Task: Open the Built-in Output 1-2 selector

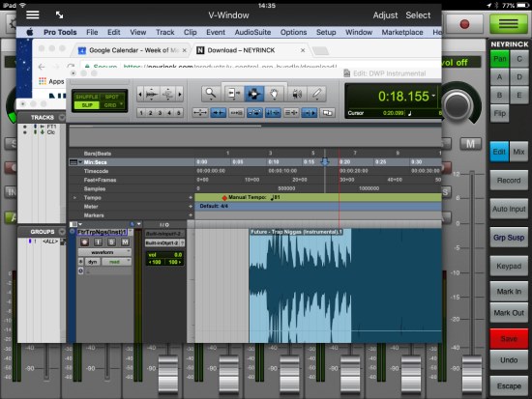Action: [x=164, y=243]
